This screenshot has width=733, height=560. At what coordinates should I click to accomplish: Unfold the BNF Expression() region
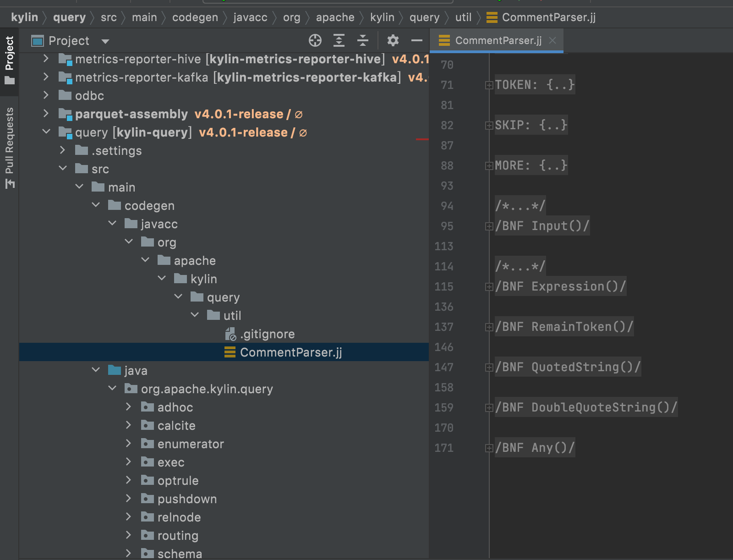[x=489, y=287]
